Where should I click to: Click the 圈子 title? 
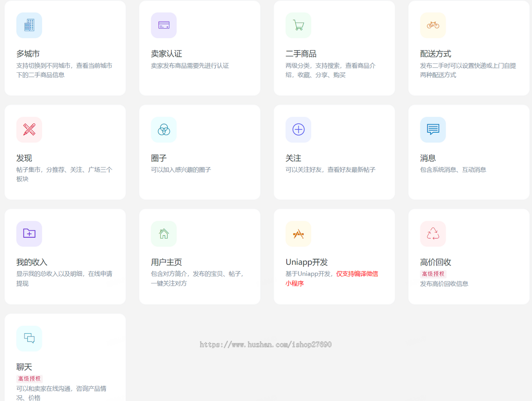159,158
